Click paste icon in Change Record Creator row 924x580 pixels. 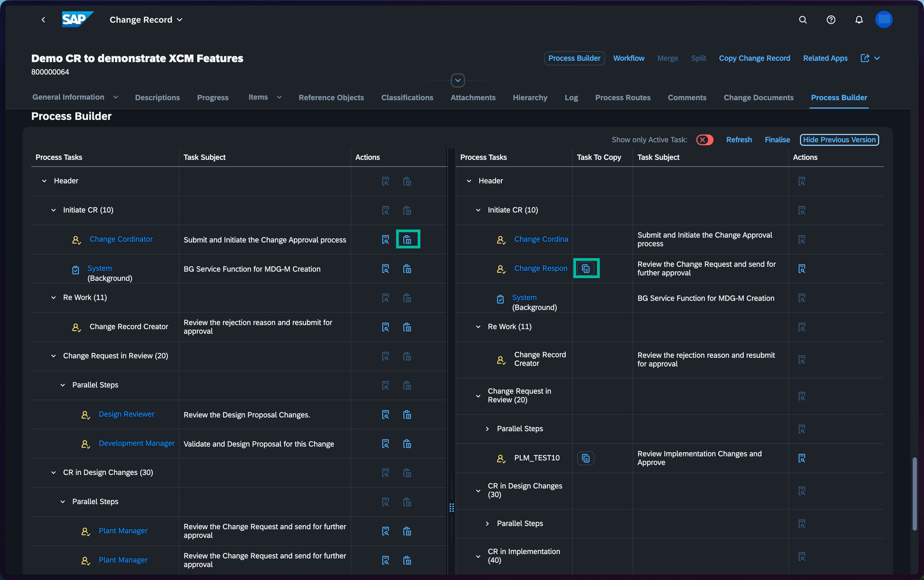tap(407, 327)
